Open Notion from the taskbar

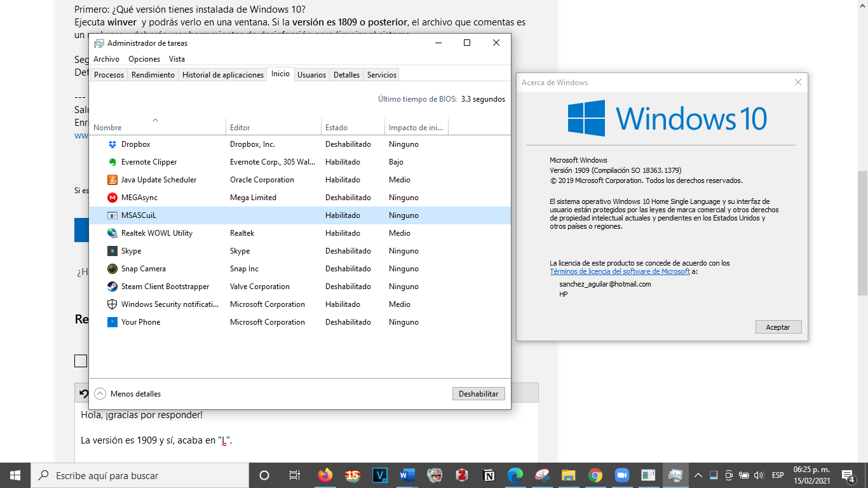click(489, 475)
